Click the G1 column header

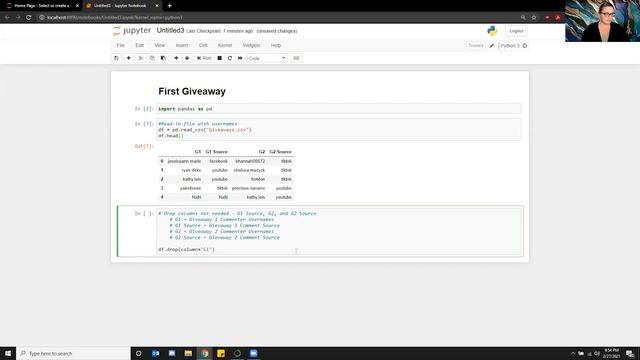pyautogui.click(x=198, y=151)
